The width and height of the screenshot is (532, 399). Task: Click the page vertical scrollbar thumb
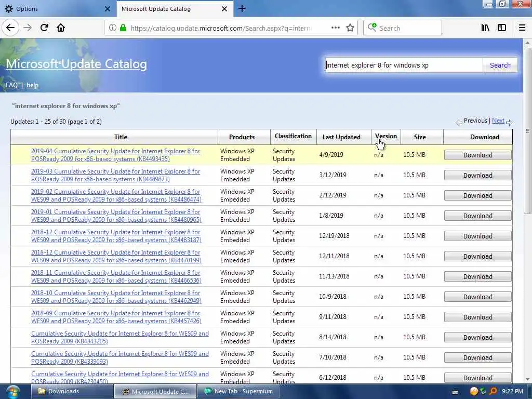coord(527,131)
